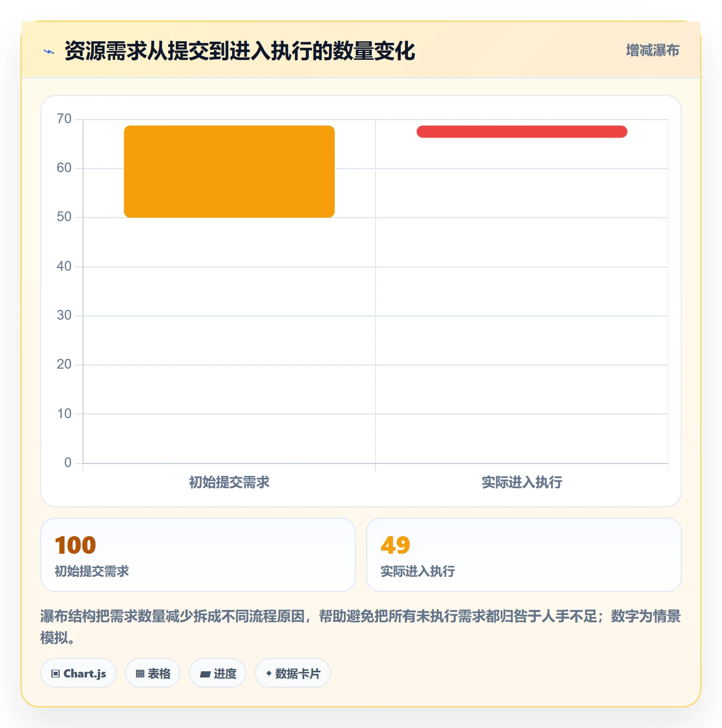
Task: Click the 实际进入执行 caption under 49
Action: pyautogui.click(x=418, y=571)
